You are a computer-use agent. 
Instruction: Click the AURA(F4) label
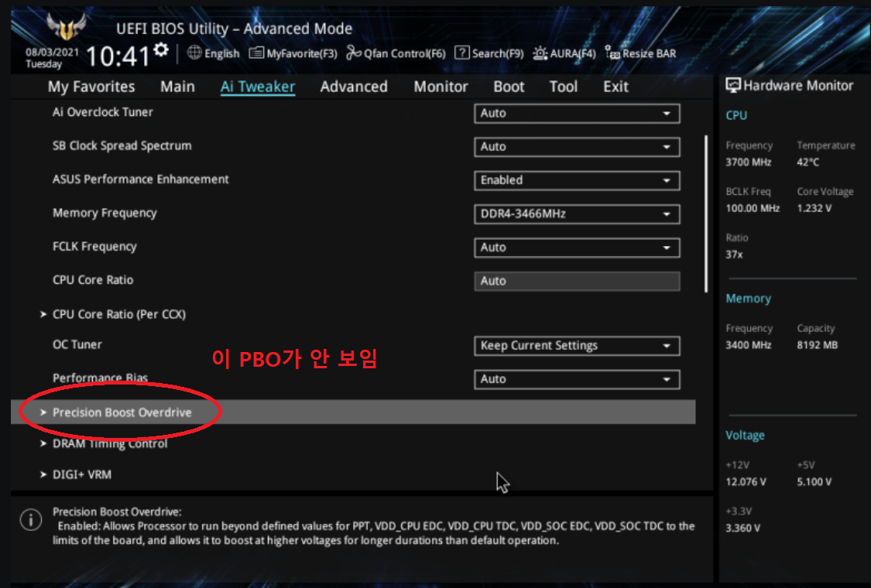(573, 53)
